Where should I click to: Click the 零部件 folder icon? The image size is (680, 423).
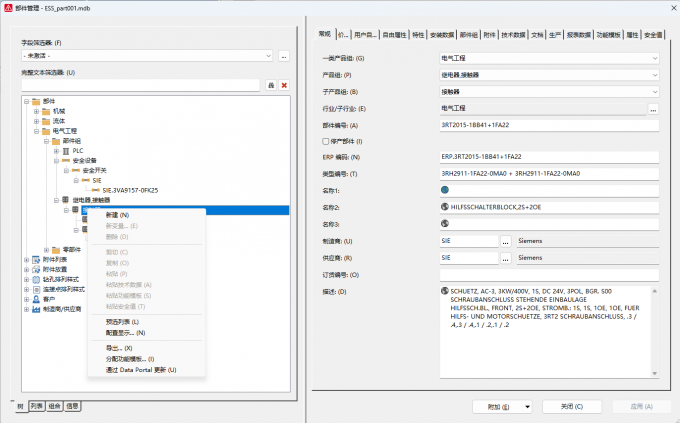click(56, 250)
